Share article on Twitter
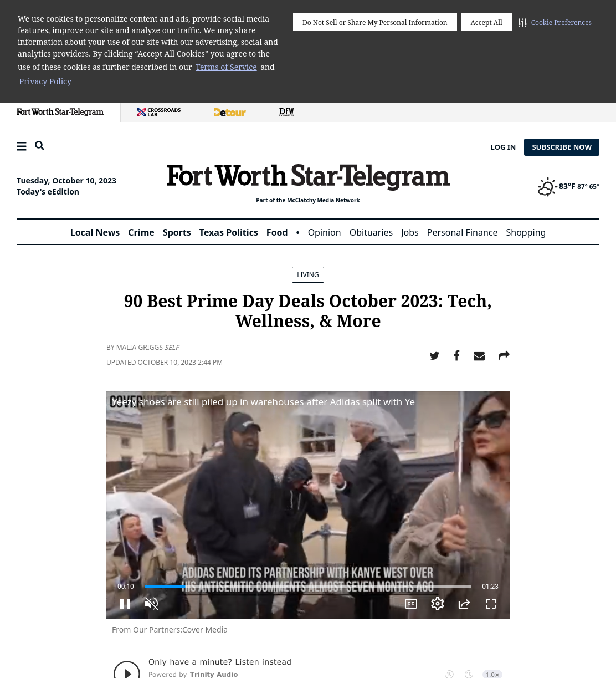Viewport: 616px width, 678px height. [434, 356]
